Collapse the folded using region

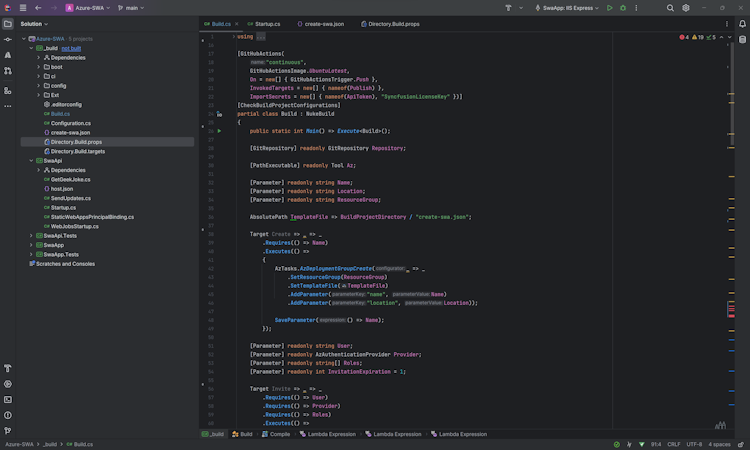click(234, 37)
